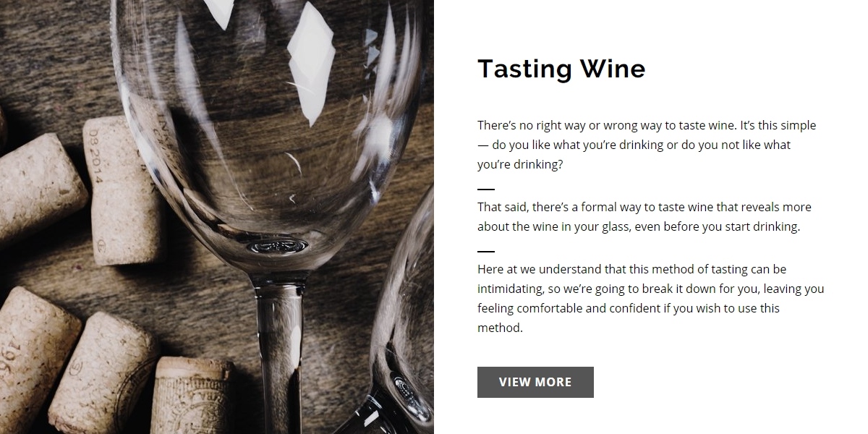
Task: Click the text "you're drinking?" ending first paragraph
Action: tap(520, 164)
